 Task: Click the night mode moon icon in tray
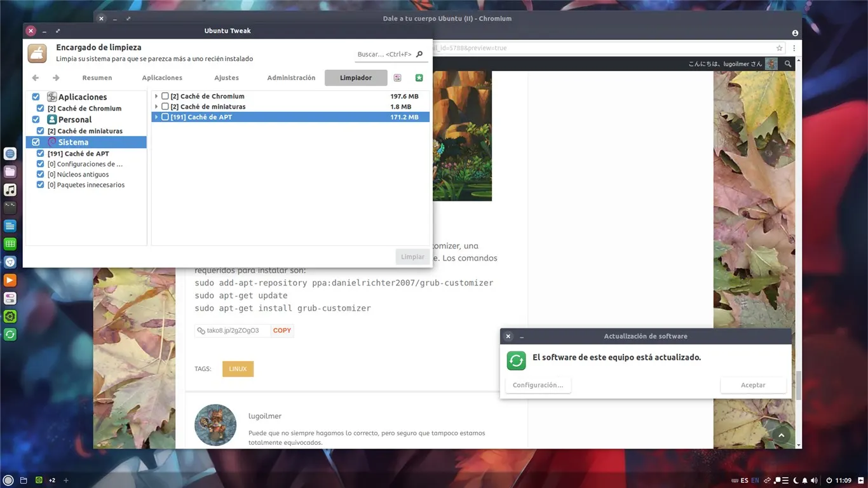[x=795, y=480]
